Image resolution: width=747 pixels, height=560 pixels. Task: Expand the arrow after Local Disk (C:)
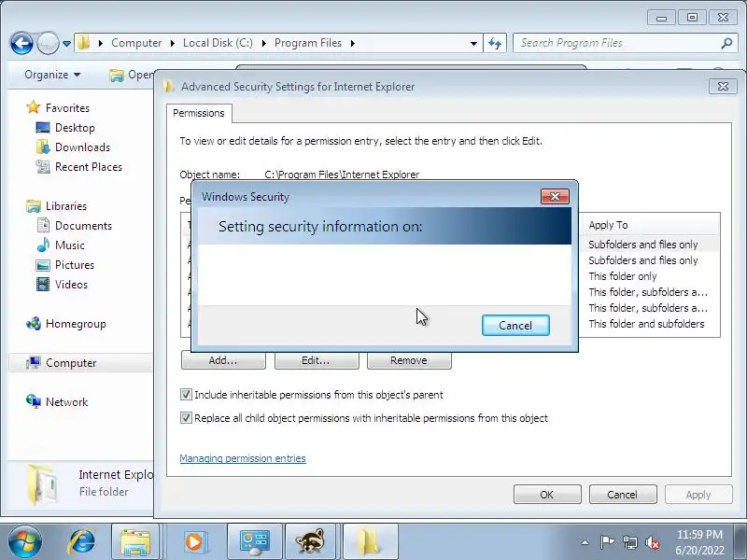(x=263, y=43)
